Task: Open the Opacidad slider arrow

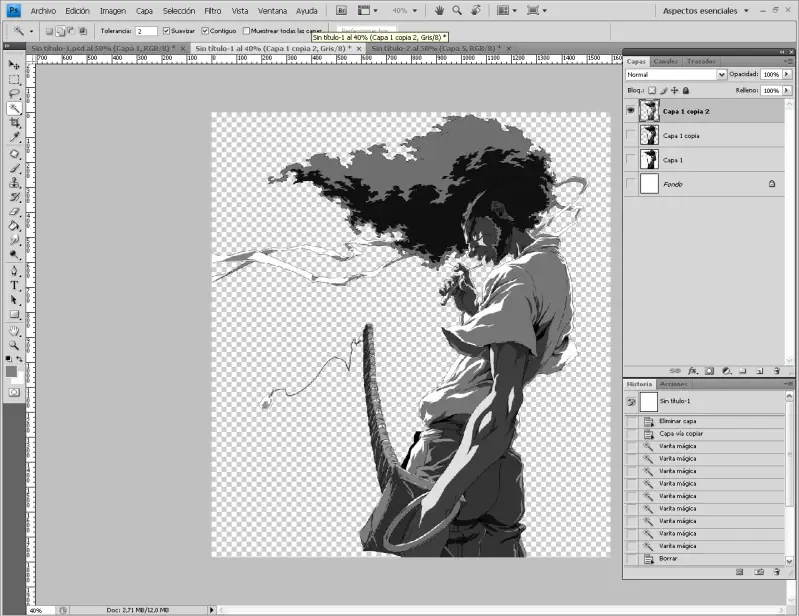Action: (787, 74)
